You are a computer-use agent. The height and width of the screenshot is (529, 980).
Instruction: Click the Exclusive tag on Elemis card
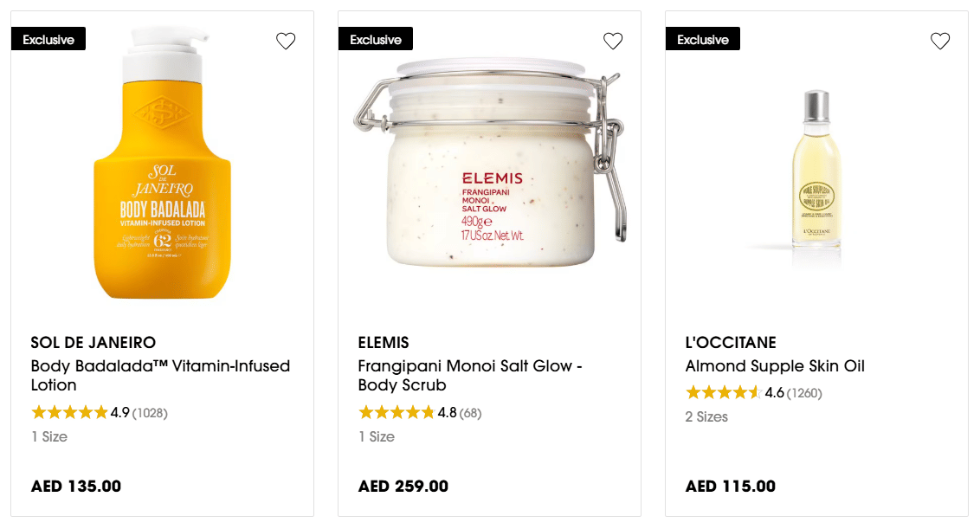point(376,39)
